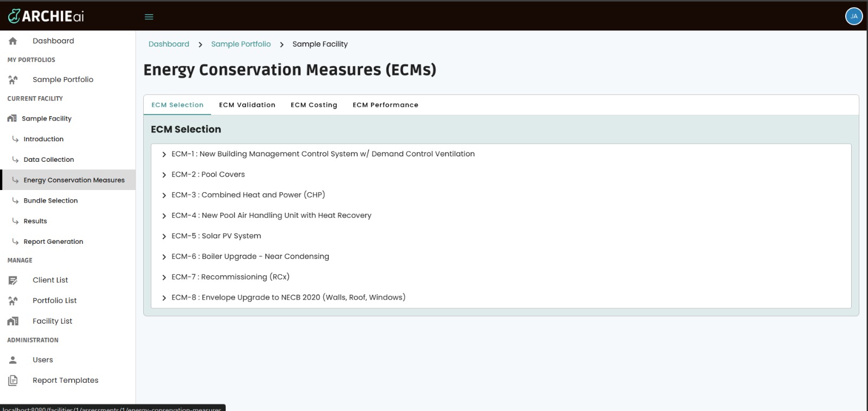Viewport: 868px width, 411px height.
Task: Click the Dashboard breadcrumb link
Action: 169,44
